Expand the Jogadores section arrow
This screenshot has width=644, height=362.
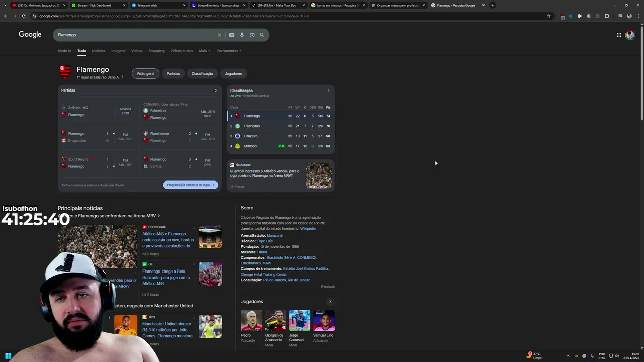coord(330,302)
